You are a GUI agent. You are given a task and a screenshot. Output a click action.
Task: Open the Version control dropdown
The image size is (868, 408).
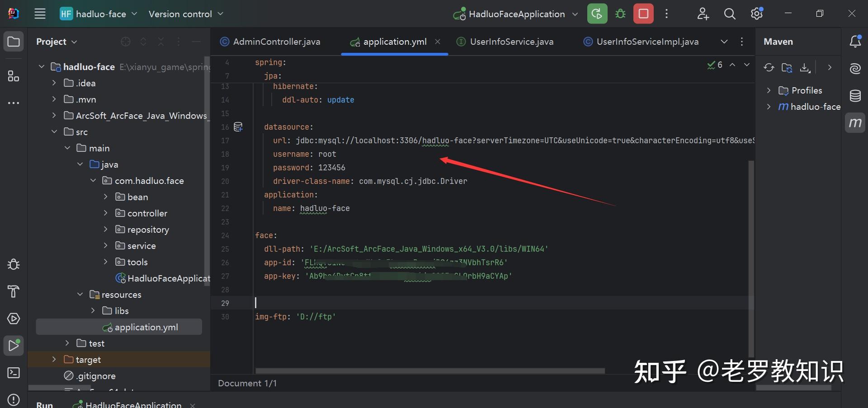point(185,14)
